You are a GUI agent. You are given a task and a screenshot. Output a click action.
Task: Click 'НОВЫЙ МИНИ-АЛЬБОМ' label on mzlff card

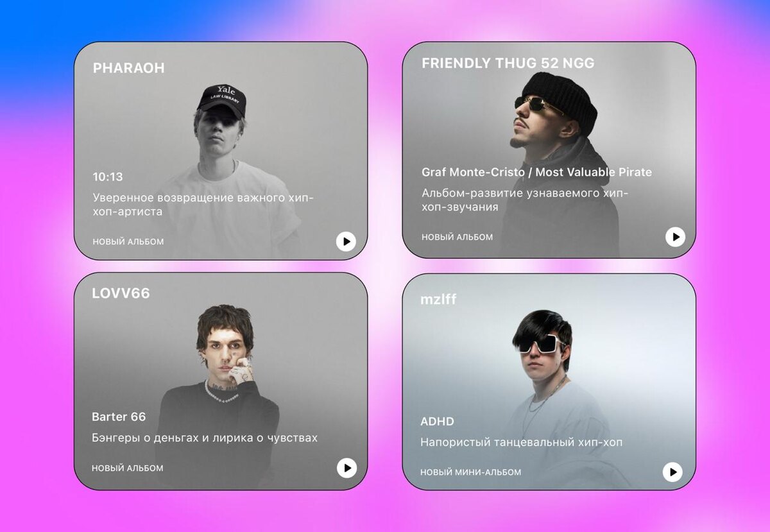471,472
